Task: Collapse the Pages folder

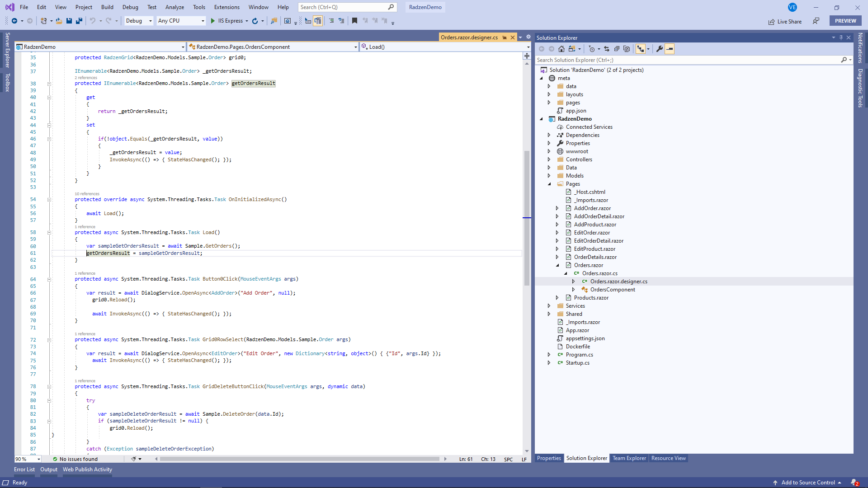Action: (x=549, y=184)
